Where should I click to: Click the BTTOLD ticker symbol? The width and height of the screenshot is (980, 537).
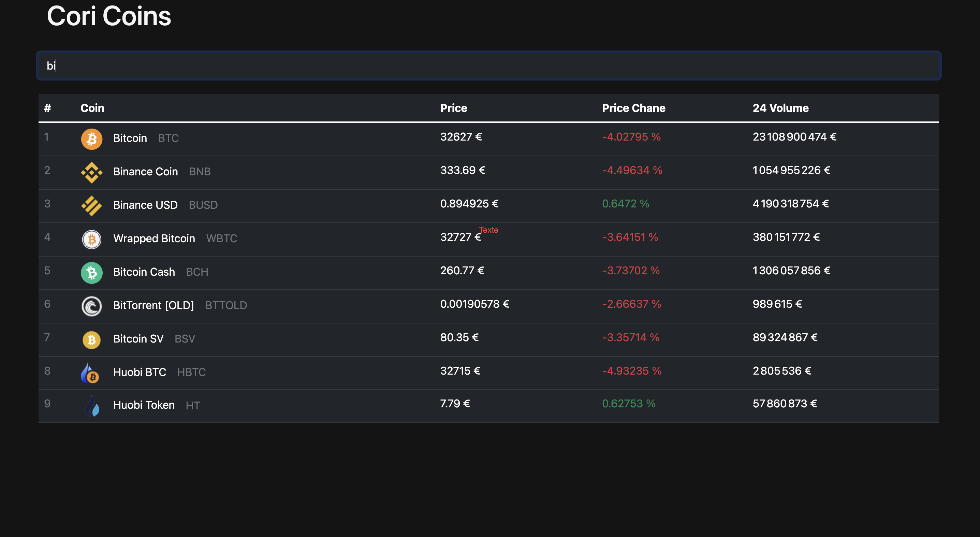coord(226,306)
